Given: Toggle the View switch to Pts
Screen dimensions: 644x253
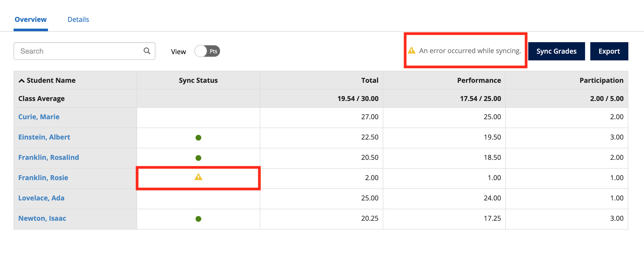Looking at the screenshot, I should tap(207, 51).
